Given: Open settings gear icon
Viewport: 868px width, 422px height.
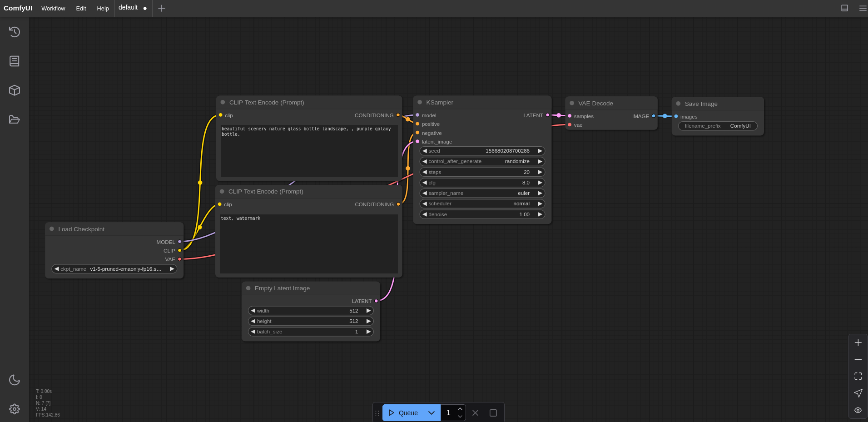Looking at the screenshot, I should click(x=15, y=409).
